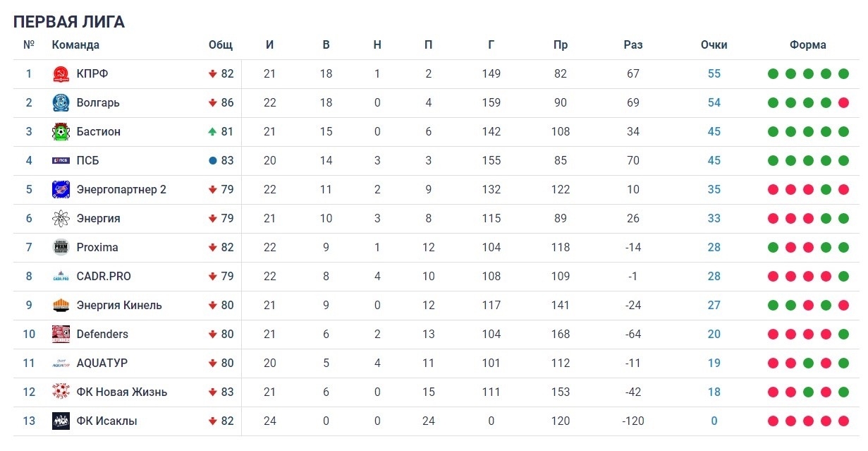
Task: Click the Волгарь team logo
Action: (x=61, y=103)
